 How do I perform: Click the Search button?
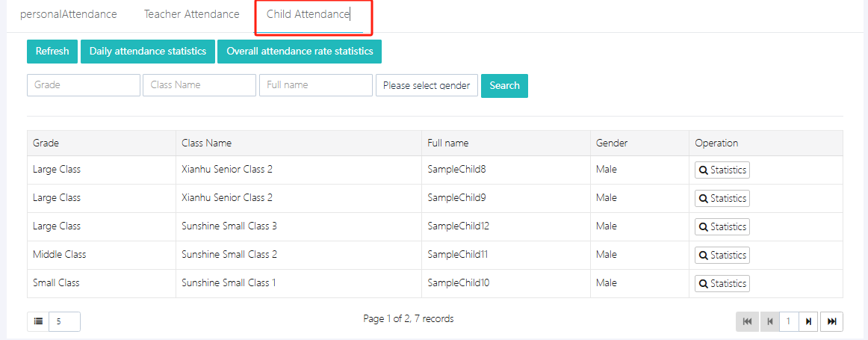[x=504, y=85]
